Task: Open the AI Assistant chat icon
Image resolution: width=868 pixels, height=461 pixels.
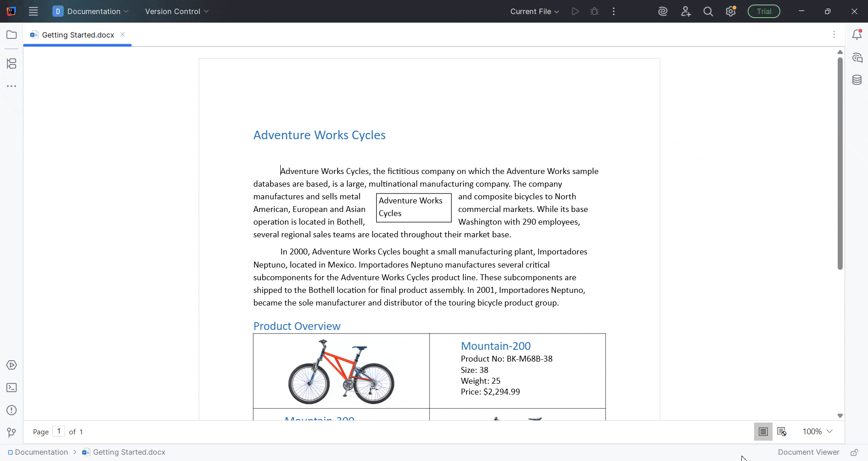Action: 857,58
